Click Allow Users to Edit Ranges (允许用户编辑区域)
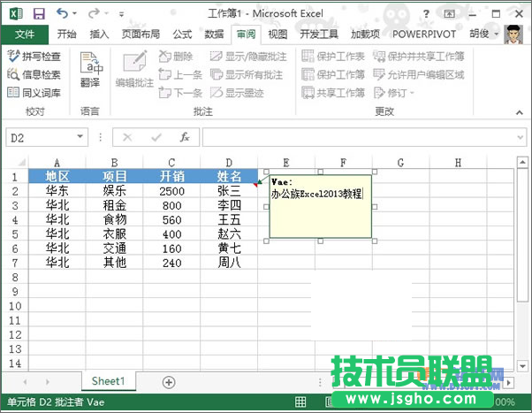Image resolution: width=532 pixels, height=413 pixels. point(419,74)
